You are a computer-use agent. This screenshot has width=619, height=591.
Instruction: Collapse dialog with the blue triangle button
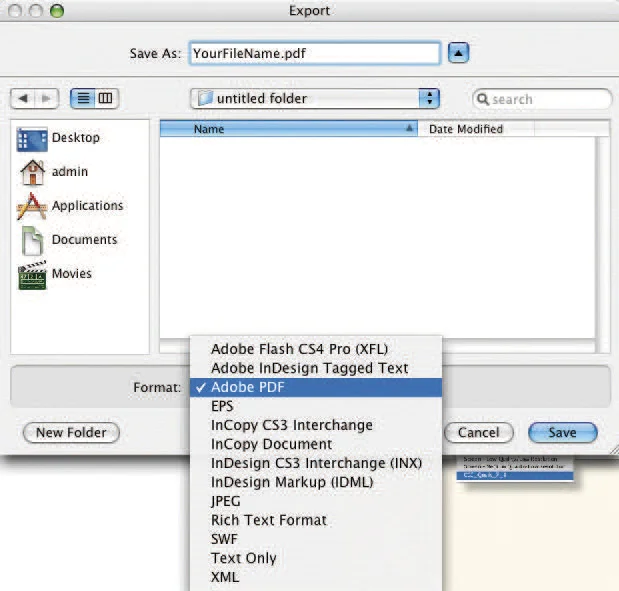coord(458,53)
